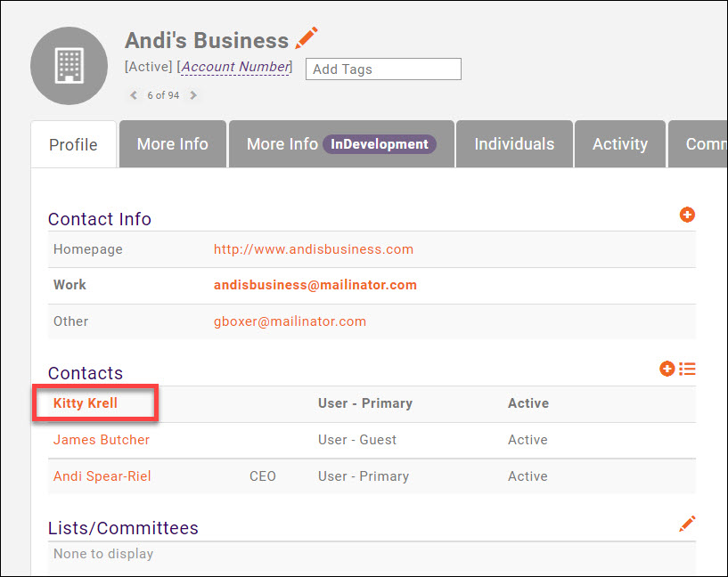Select the Profile tab
The width and height of the screenshot is (728, 577).
(x=73, y=143)
